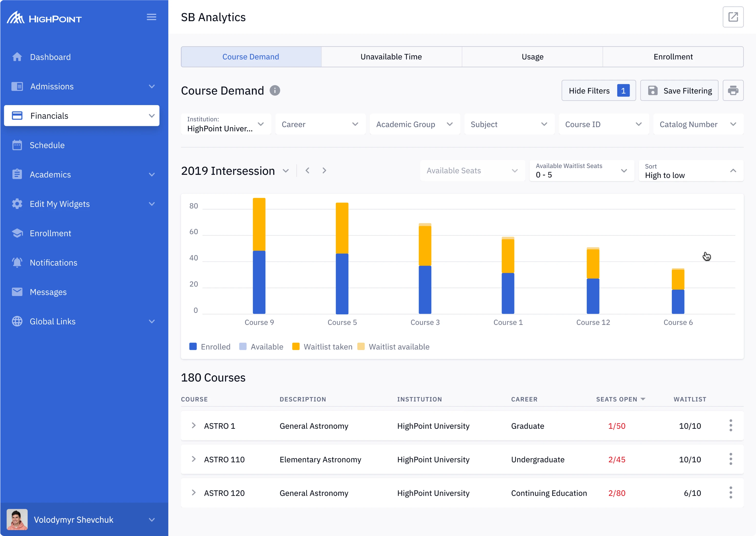Select the Schedule calendar icon

tap(17, 145)
